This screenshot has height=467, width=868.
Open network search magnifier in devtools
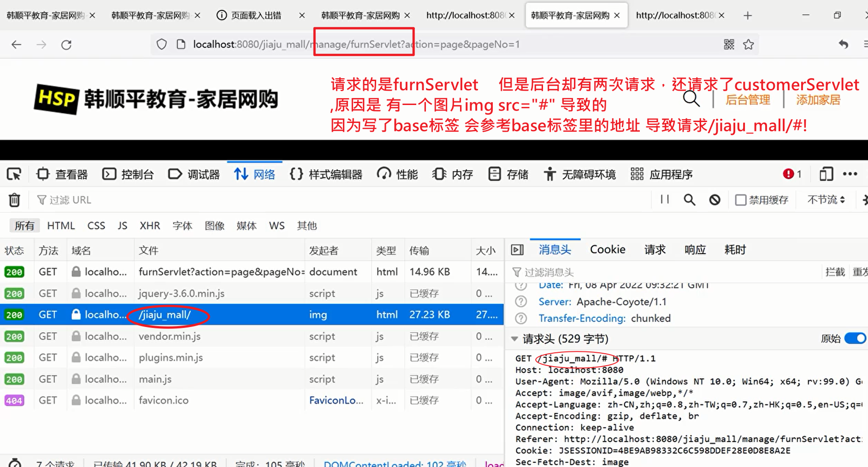coord(689,199)
